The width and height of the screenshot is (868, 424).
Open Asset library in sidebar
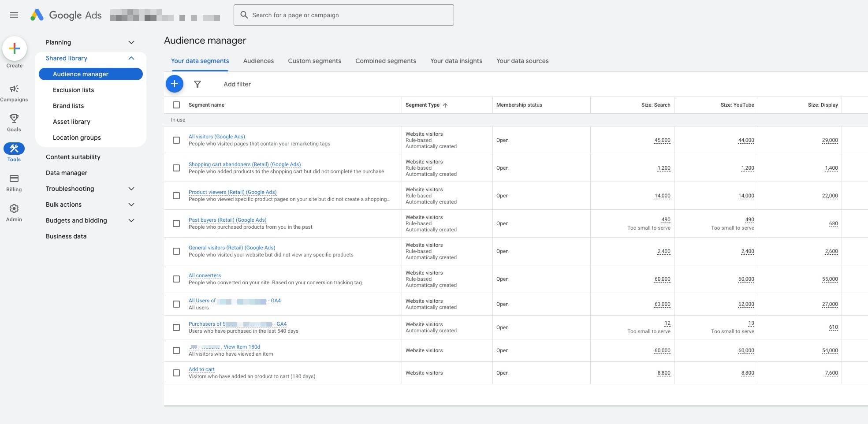click(71, 122)
